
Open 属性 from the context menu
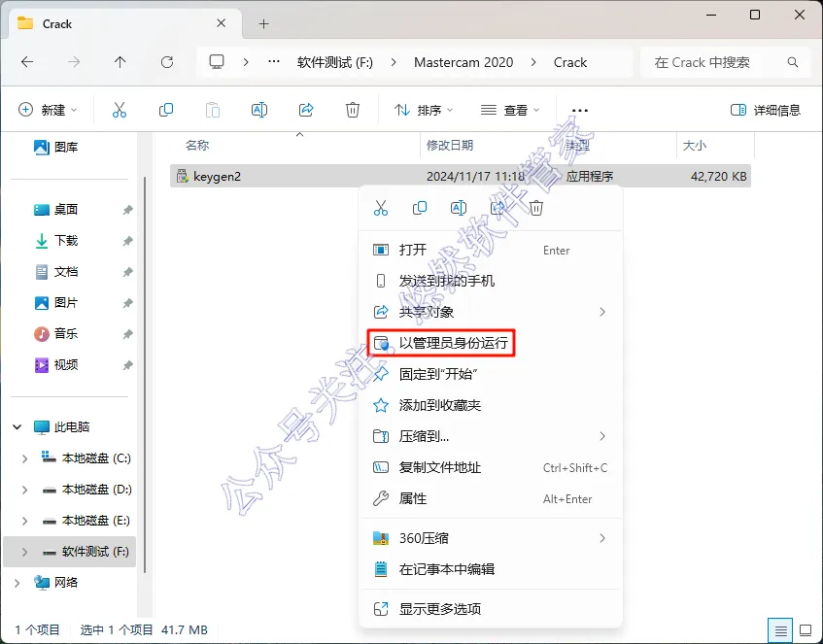point(491,498)
